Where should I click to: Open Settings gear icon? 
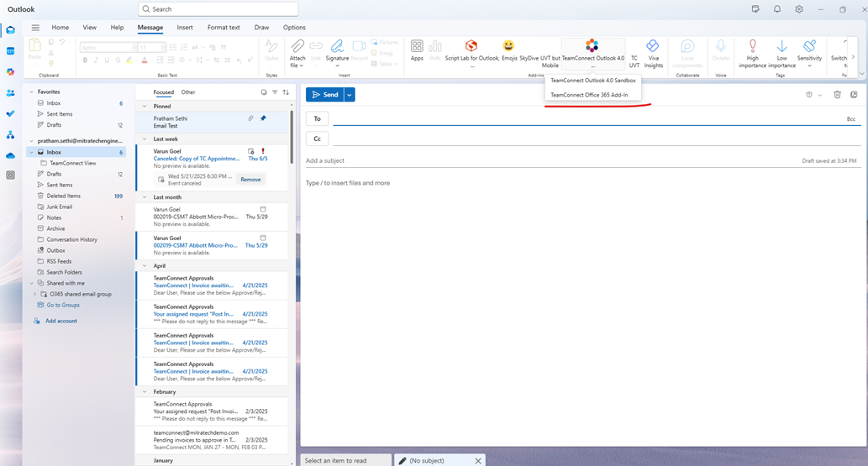pyautogui.click(x=799, y=9)
